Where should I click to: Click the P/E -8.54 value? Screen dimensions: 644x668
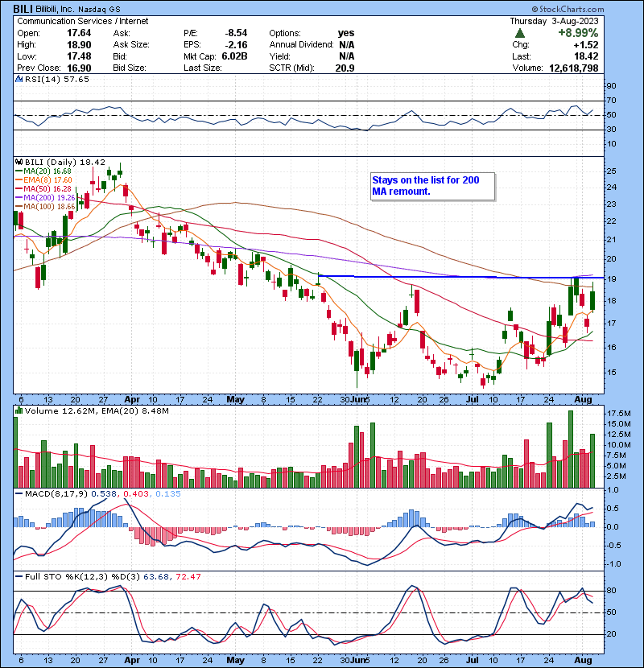coord(236,33)
